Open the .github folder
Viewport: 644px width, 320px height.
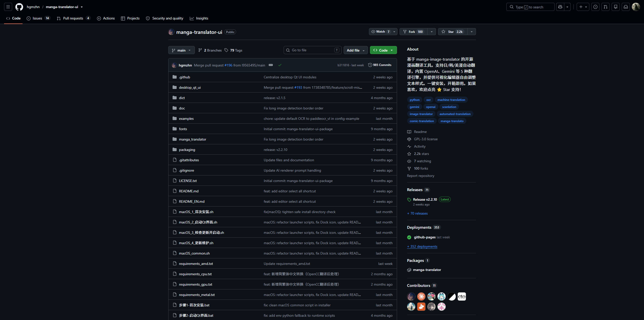coord(184,77)
